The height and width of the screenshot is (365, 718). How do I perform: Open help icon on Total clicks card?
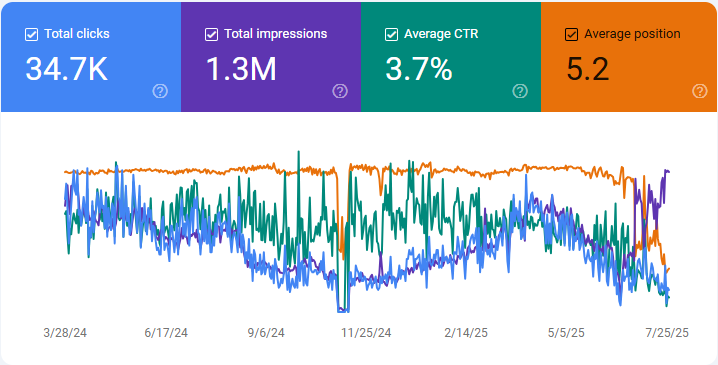point(160,91)
